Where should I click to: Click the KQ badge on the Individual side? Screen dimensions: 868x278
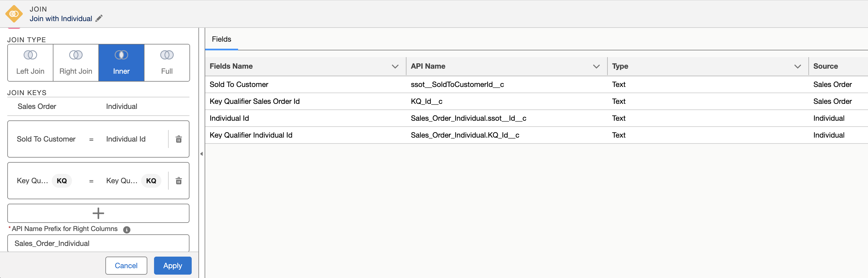click(x=151, y=180)
